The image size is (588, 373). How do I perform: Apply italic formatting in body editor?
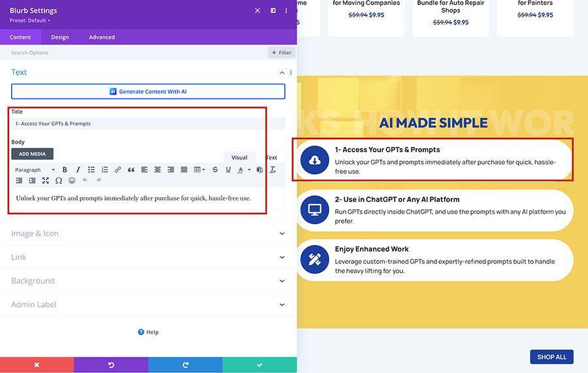78,170
